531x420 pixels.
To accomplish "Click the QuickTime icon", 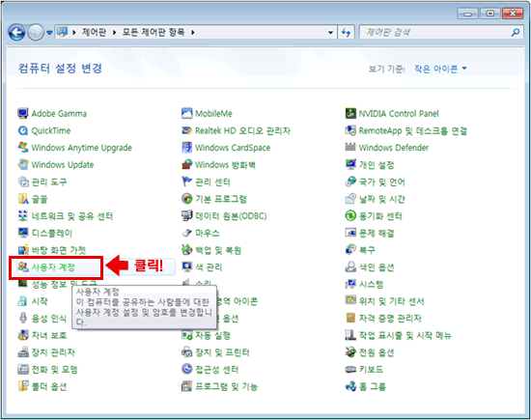I will 23,130.
